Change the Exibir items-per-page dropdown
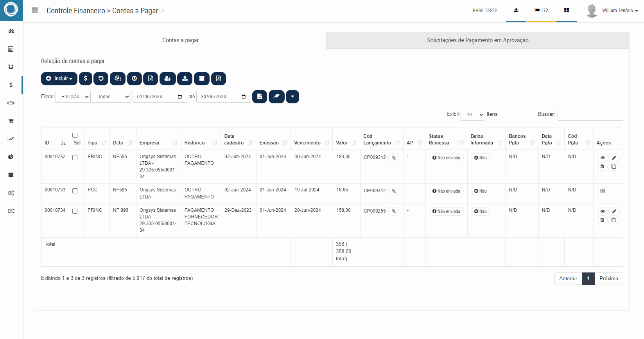 click(473, 115)
